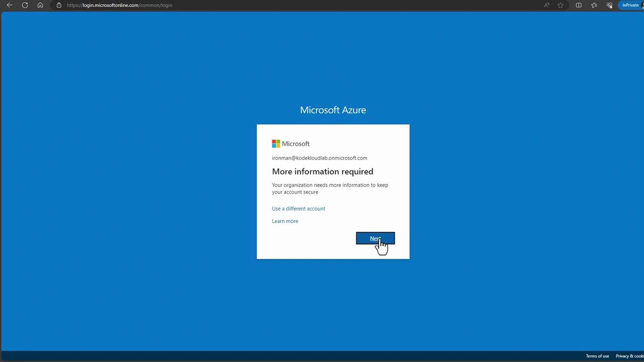644x362 pixels.
Task: Open the browser home page icon
Action: click(x=40, y=5)
